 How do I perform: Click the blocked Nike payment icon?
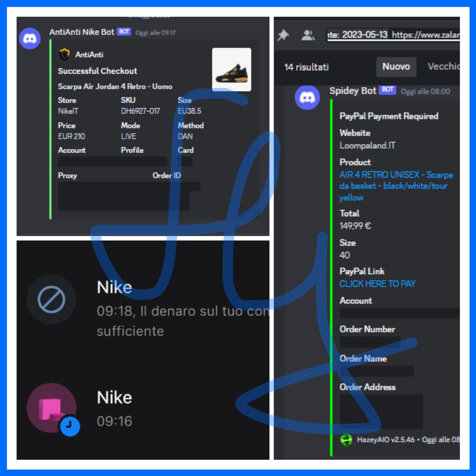(51, 299)
